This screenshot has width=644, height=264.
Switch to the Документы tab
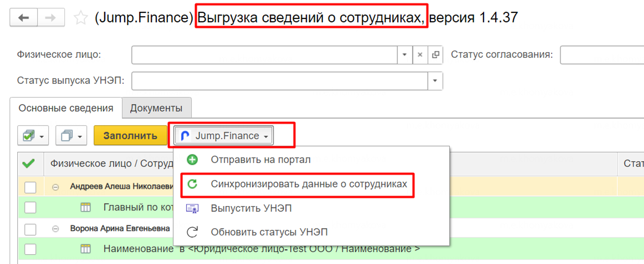pos(156,108)
